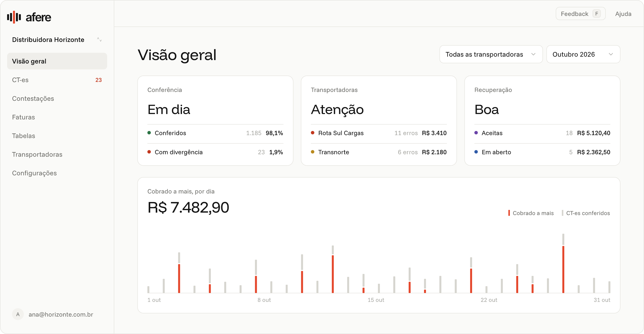Click the Transnorte row
Viewport: 644px width, 334px height.
point(379,152)
